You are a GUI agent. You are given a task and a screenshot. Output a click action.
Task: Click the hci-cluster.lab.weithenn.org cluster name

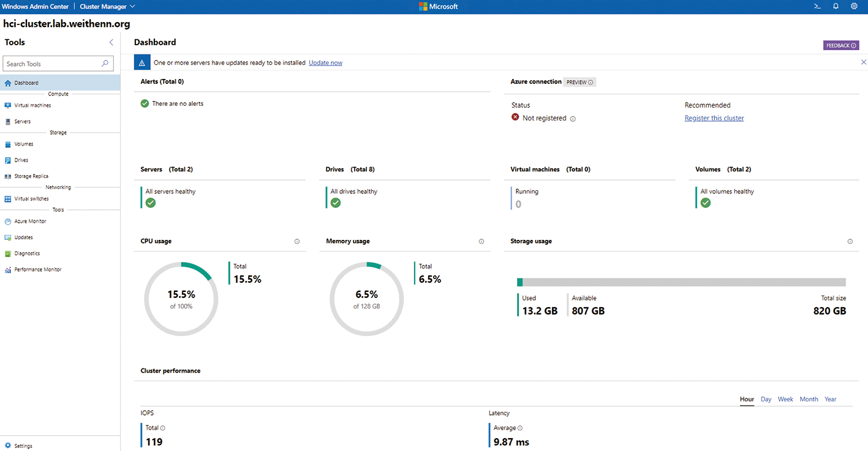coord(66,24)
